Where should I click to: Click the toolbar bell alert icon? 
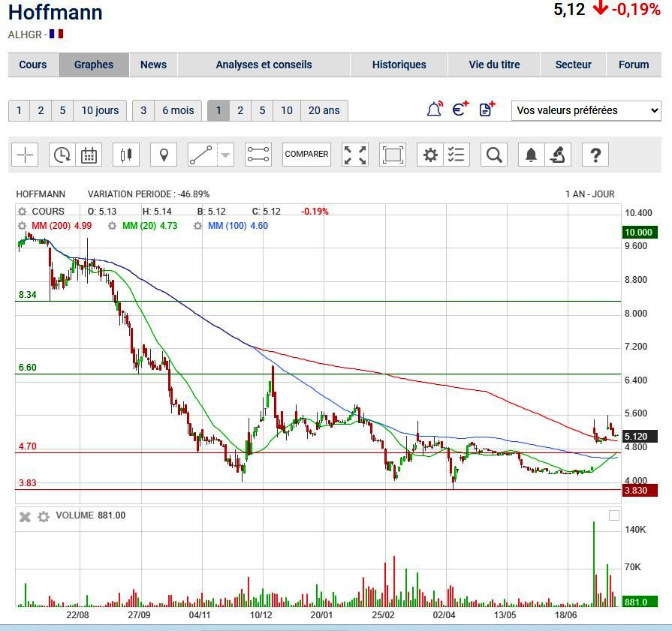coord(531,155)
